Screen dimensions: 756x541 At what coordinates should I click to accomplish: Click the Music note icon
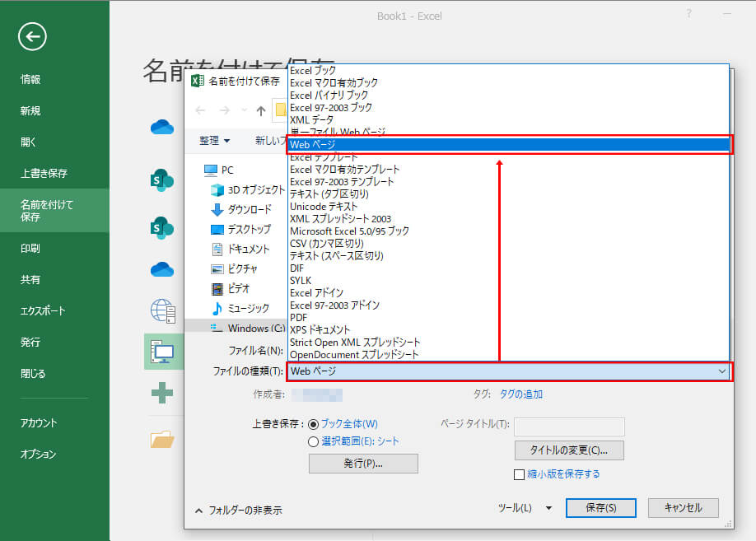point(217,308)
